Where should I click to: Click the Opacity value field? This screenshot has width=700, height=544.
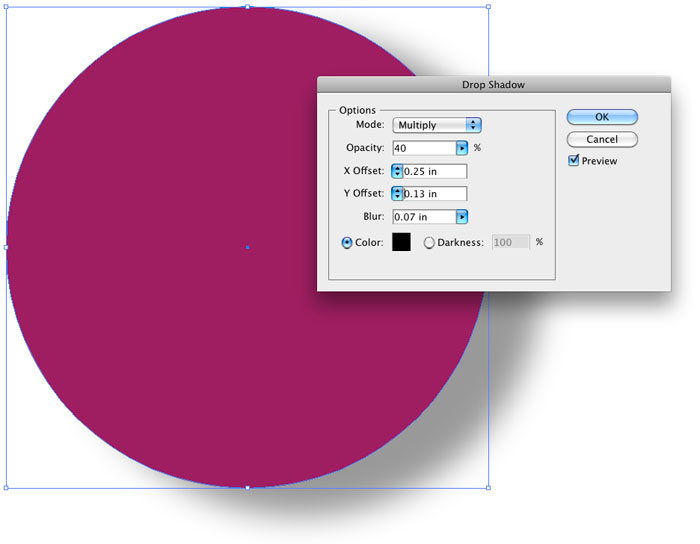point(423,148)
